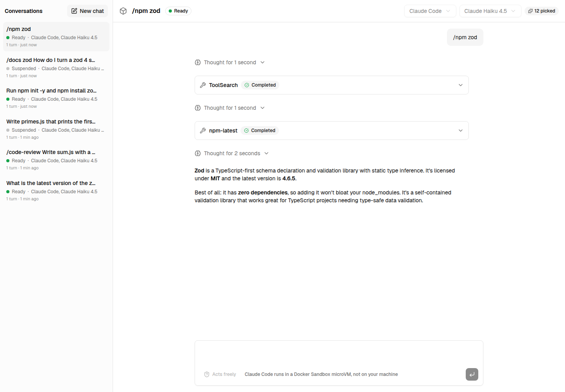Click the send arrow button in message box
The width and height of the screenshot is (565, 392).
click(x=472, y=374)
